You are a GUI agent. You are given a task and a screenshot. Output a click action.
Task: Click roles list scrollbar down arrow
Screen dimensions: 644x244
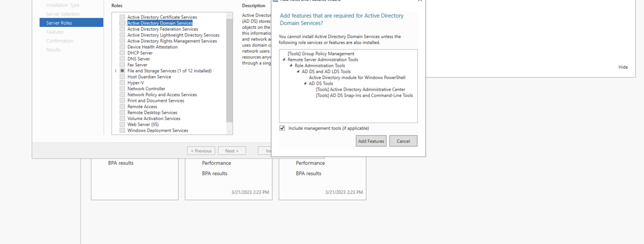[x=229, y=131]
